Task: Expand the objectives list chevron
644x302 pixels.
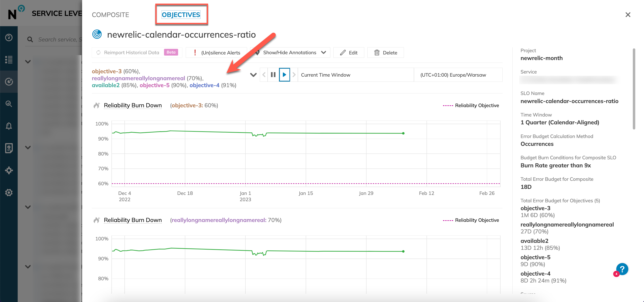Action: click(x=253, y=75)
